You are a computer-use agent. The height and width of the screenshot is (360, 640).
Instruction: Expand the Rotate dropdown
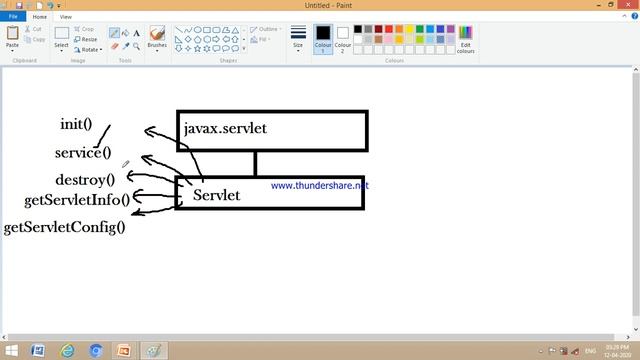(101, 50)
